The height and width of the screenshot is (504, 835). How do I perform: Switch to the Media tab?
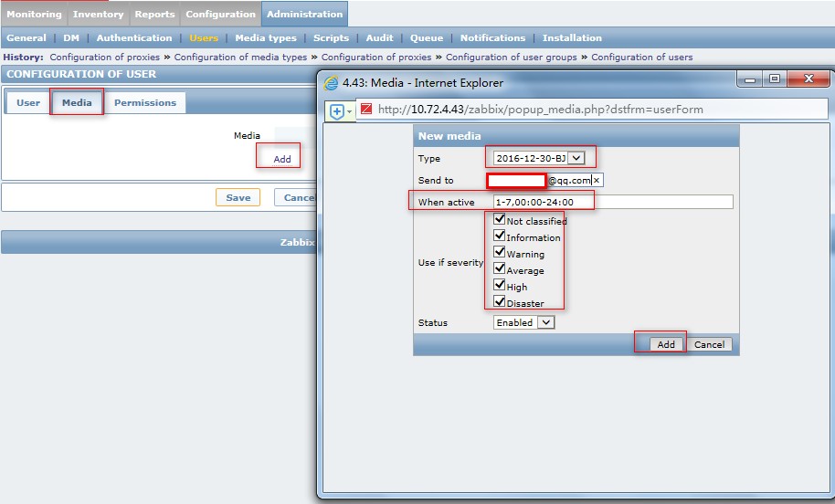click(x=77, y=102)
